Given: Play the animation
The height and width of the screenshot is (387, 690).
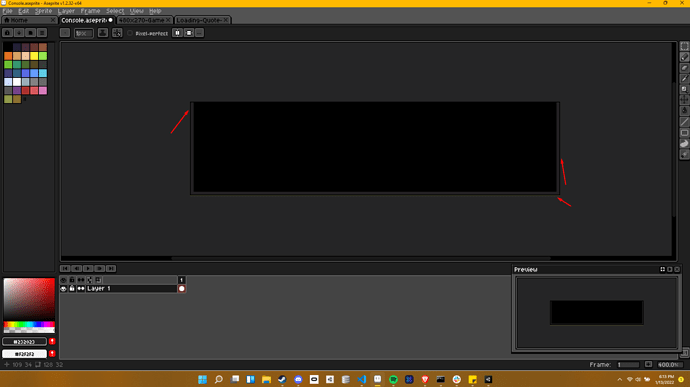Looking at the screenshot, I should (88, 269).
